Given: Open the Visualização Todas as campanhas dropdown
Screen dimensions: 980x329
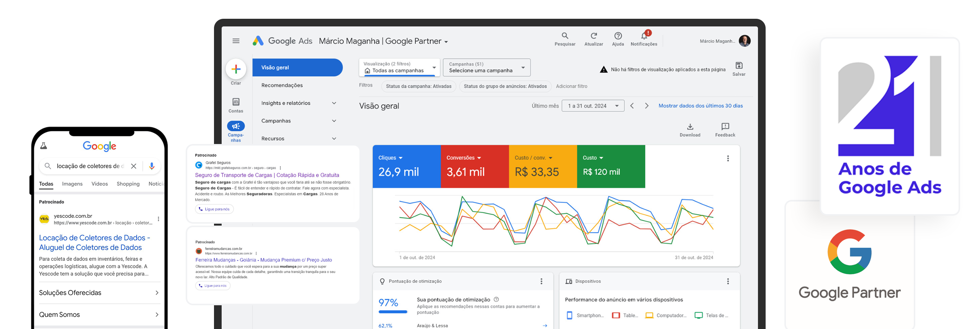Looking at the screenshot, I should (399, 67).
